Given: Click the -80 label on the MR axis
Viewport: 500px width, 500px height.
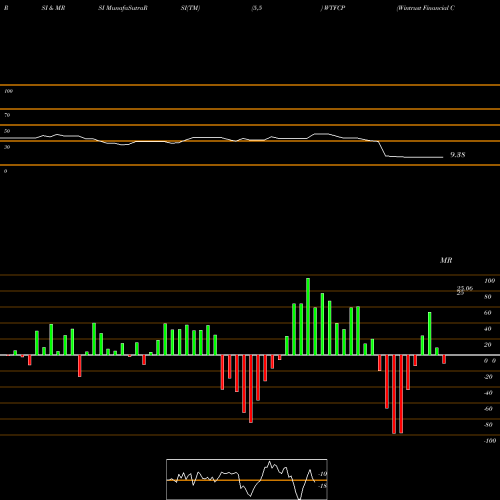Looking at the screenshot, I should (x=488, y=425).
